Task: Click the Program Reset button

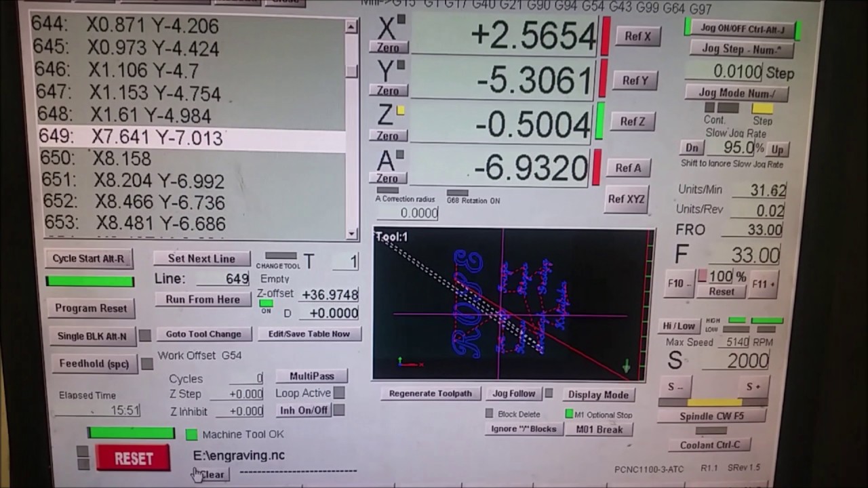Action: (91, 308)
